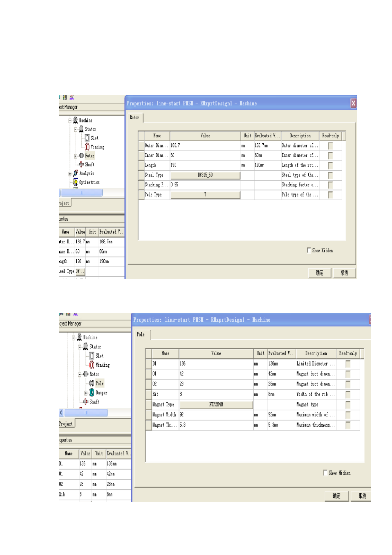Click the Winding coil icon in upper tree
Screen dimensions: 392x555
click(x=87, y=147)
